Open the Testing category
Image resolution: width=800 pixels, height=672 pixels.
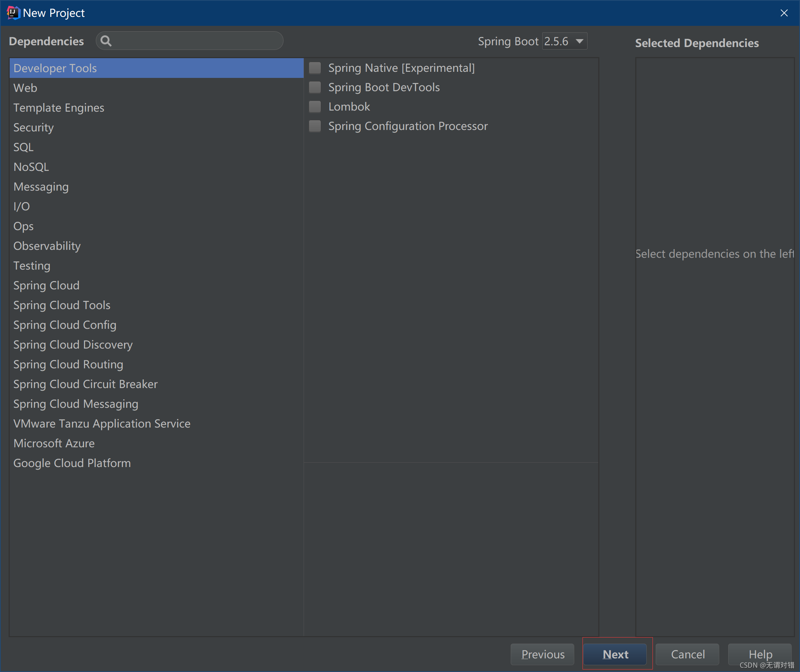coord(156,266)
